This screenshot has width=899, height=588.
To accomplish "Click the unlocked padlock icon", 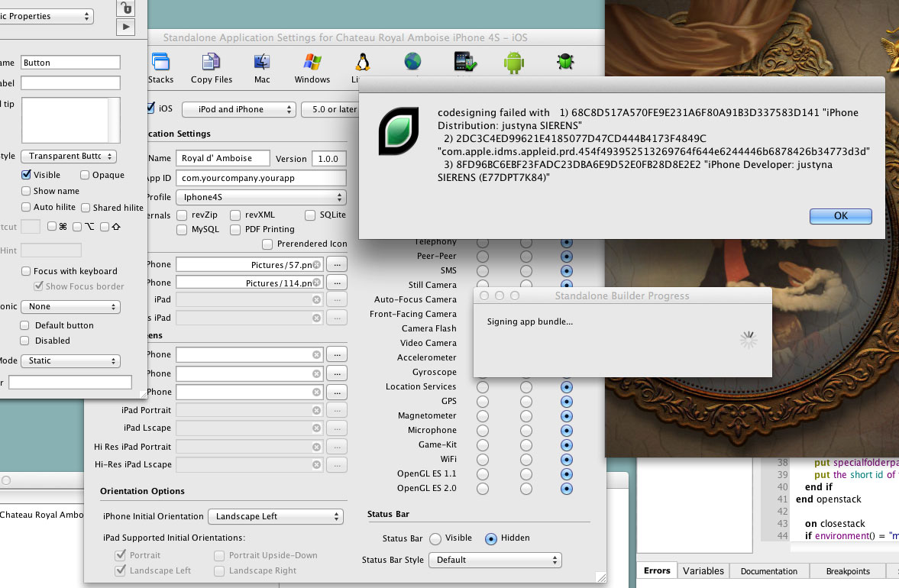I will [x=126, y=8].
